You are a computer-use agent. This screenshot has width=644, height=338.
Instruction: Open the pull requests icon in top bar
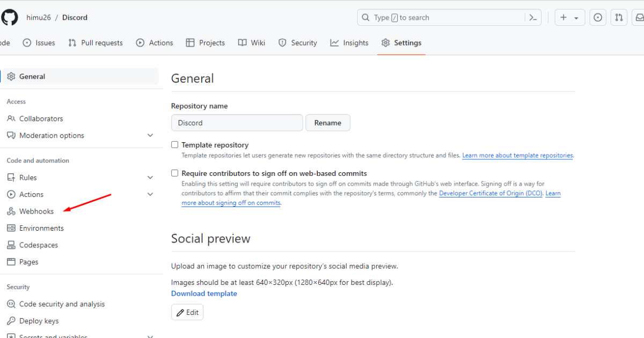[x=619, y=18]
